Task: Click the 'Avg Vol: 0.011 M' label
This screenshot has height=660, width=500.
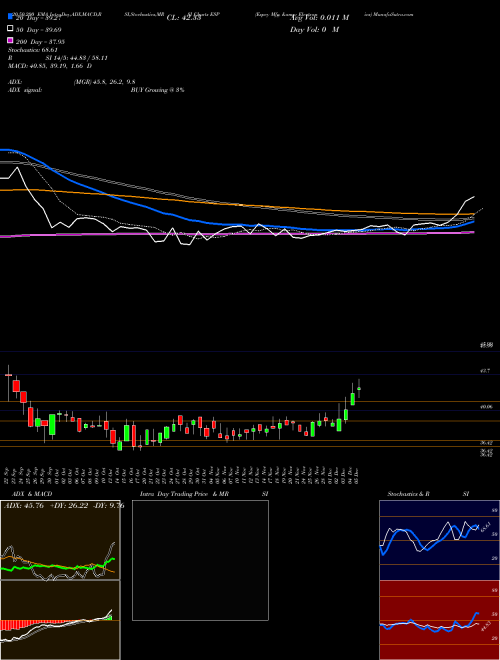Action: click(x=319, y=18)
